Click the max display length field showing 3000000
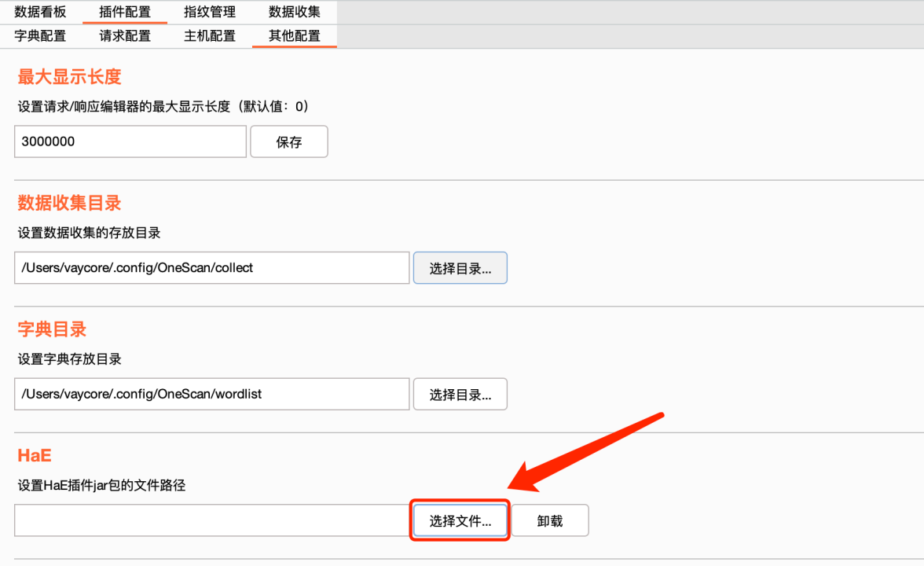This screenshot has height=566, width=924. [130, 142]
